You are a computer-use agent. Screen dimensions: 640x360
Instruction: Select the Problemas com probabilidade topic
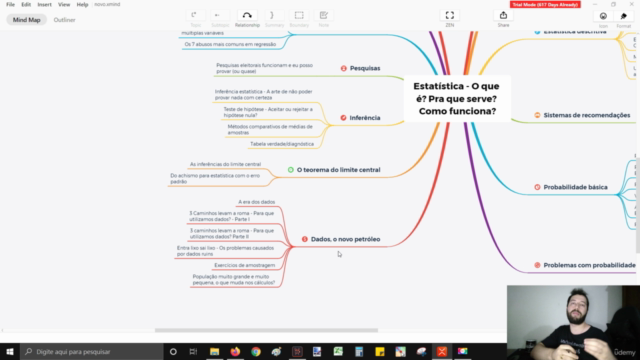click(x=589, y=265)
